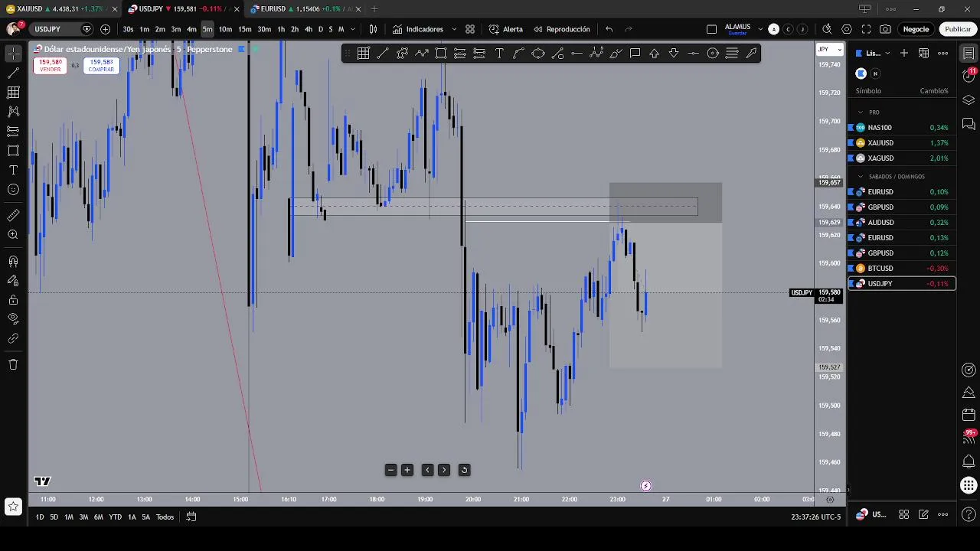Click the blue COMPRAR price button
Viewport: 980px width, 551px height.
(x=101, y=66)
